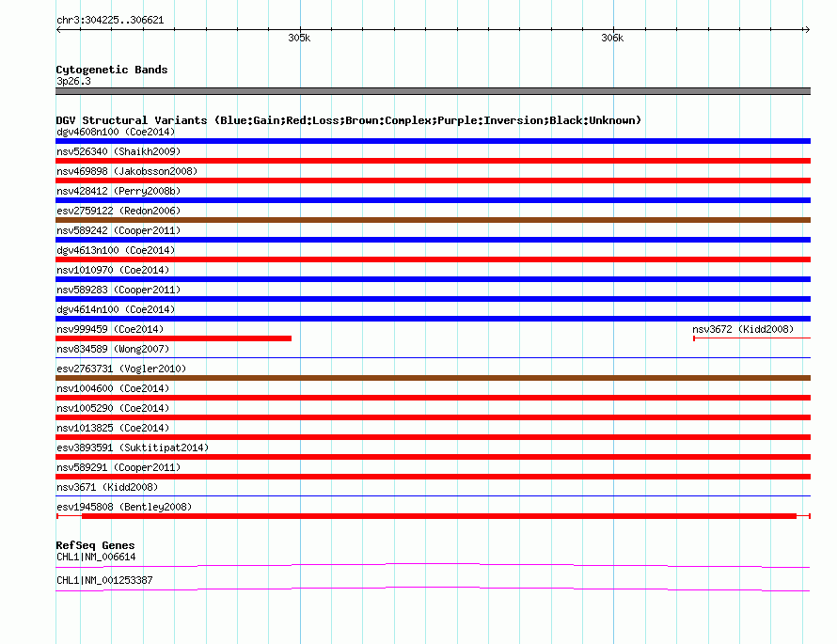The width and height of the screenshot is (837, 644).
Task: Click the red bar of nsv526340
Action: tap(433, 161)
